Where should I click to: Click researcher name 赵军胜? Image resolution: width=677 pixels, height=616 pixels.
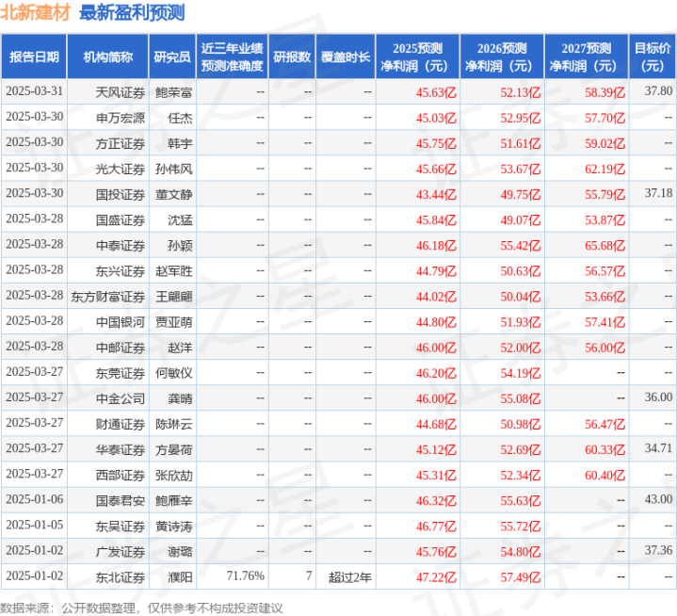coord(173,271)
